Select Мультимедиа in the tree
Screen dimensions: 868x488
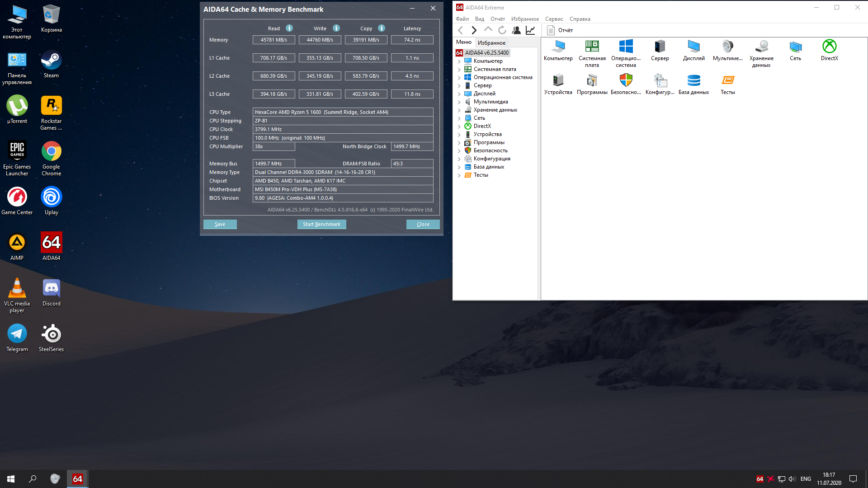click(x=491, y=102)
